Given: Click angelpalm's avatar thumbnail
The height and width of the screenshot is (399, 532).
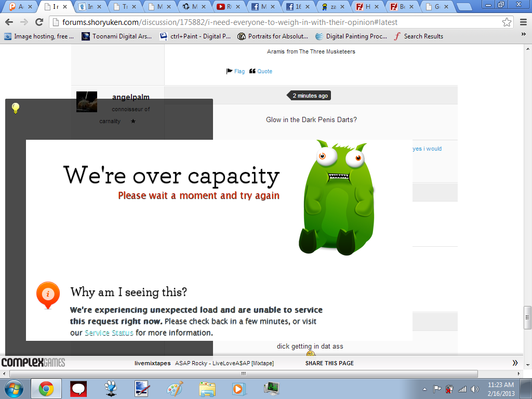Looking at the screenshot, I should 87,102.
